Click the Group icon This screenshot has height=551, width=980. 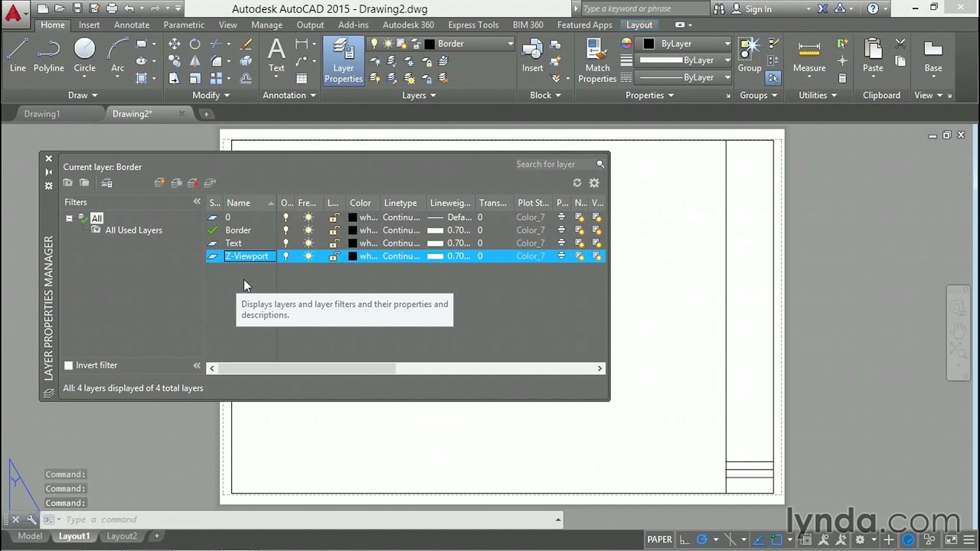(750, 57)
